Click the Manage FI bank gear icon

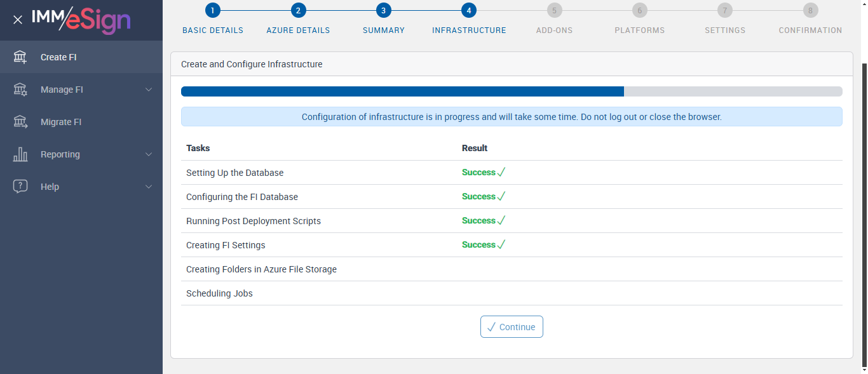click(20, 90)
